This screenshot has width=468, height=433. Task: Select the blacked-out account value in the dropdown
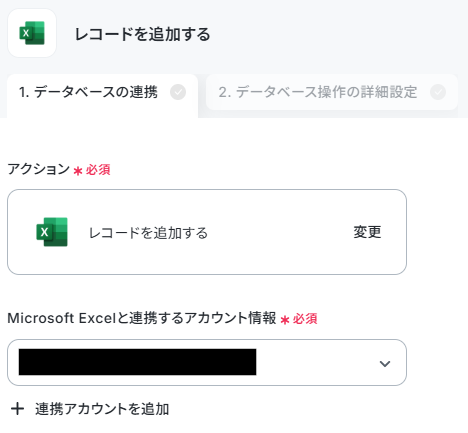click(x=137, y=362)
